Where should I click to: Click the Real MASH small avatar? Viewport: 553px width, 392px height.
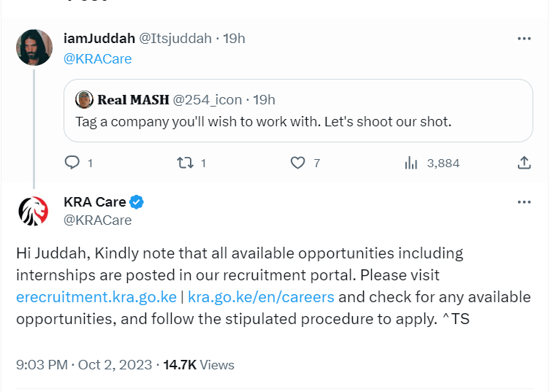coord(85,99)
